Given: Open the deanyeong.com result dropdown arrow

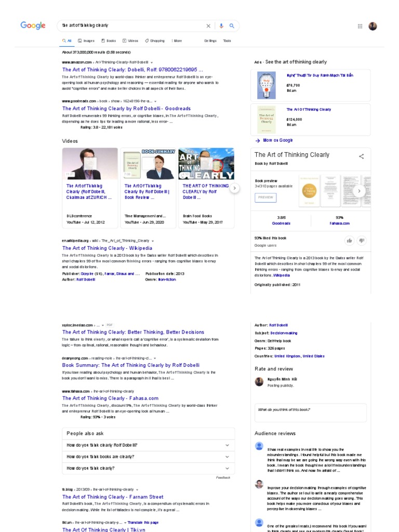Looking at the screenshot, I should (155, 358).
